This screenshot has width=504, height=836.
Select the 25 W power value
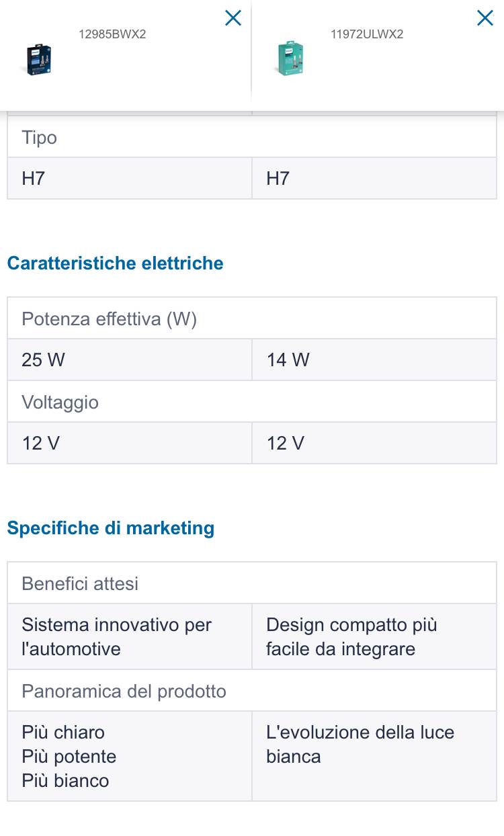pyautogui.click(x=43, y=360)
